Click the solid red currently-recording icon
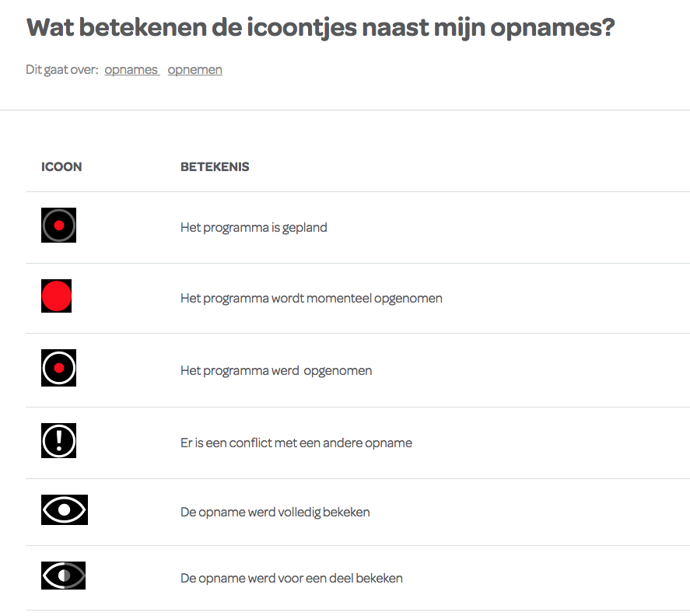Viewport: 690px width, 616px height. (56, 296)
